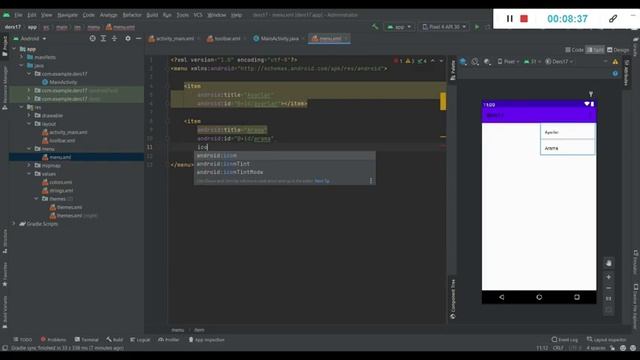Image resolution: width=640 pixels, height=360 pixels.
Task: Open the API 31 version dropdown in preview
Action: pyautogui.click(x=532, y=62)
